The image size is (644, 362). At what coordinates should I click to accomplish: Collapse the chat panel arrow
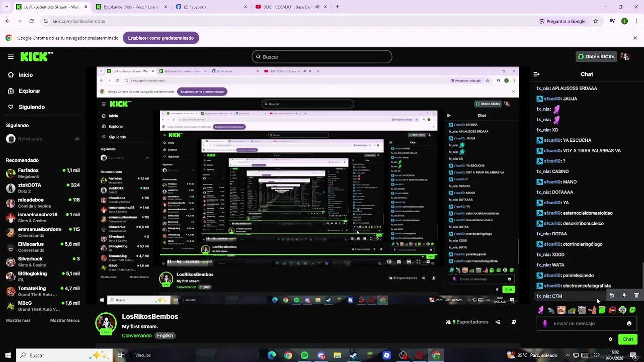tap(536, 74)
